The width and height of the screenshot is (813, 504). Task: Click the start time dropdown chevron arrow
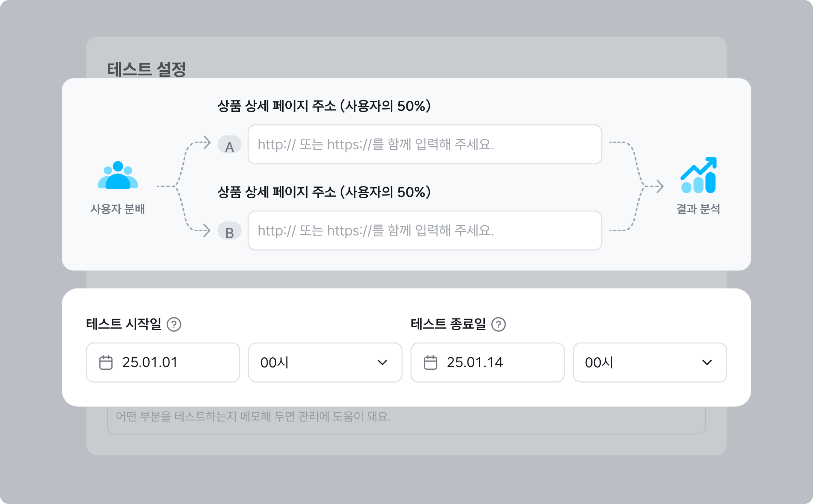[x=382, y=363]
